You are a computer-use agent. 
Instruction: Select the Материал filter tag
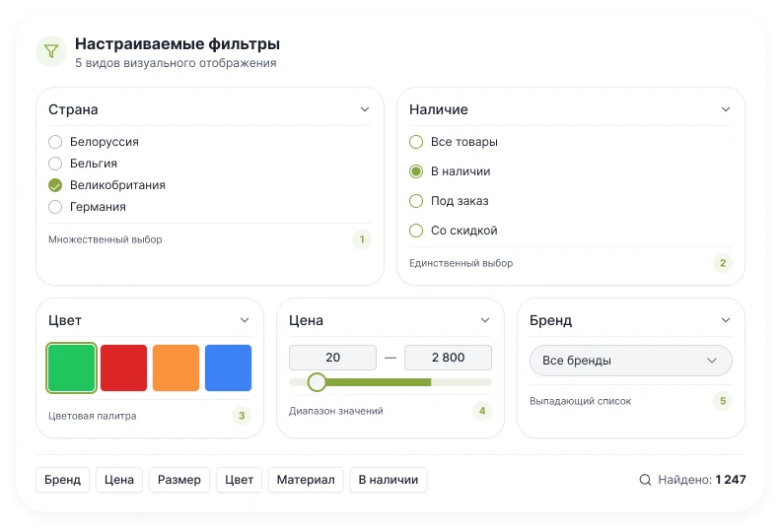pyautogui.click(x=306, y=480)
